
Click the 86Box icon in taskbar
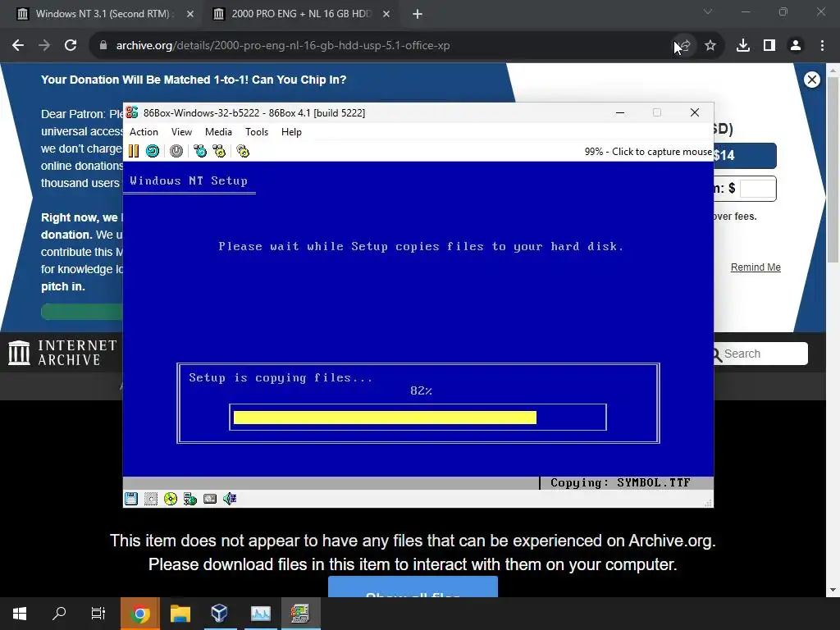click(x=300, y=614)
